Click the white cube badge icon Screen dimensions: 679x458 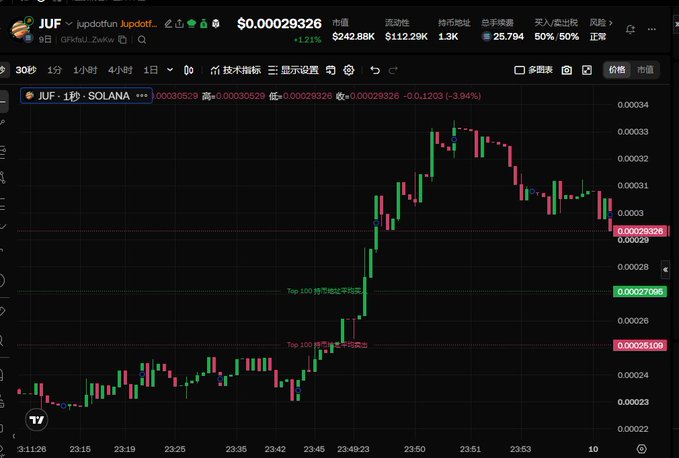click(216, 23)
